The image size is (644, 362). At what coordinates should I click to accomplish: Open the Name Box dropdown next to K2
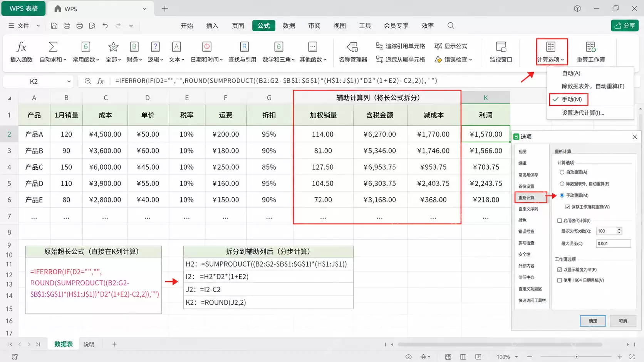point(69,82)
